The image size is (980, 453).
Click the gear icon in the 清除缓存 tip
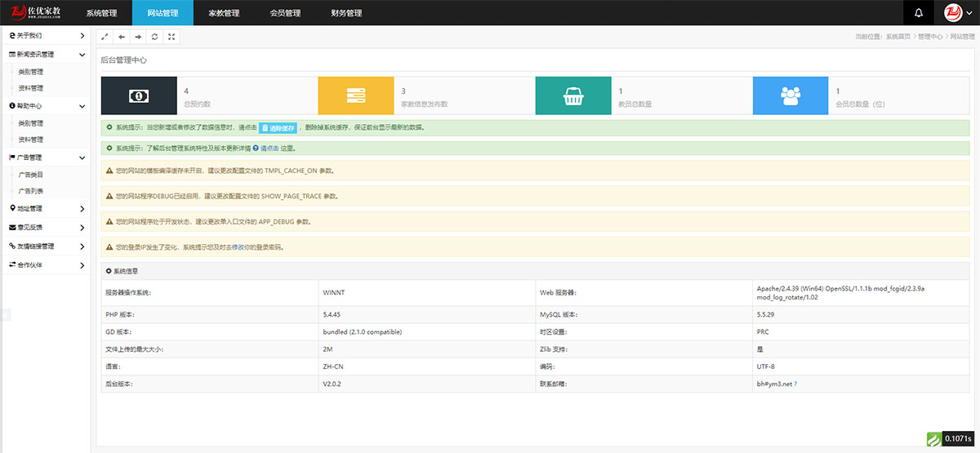[109, 128]
